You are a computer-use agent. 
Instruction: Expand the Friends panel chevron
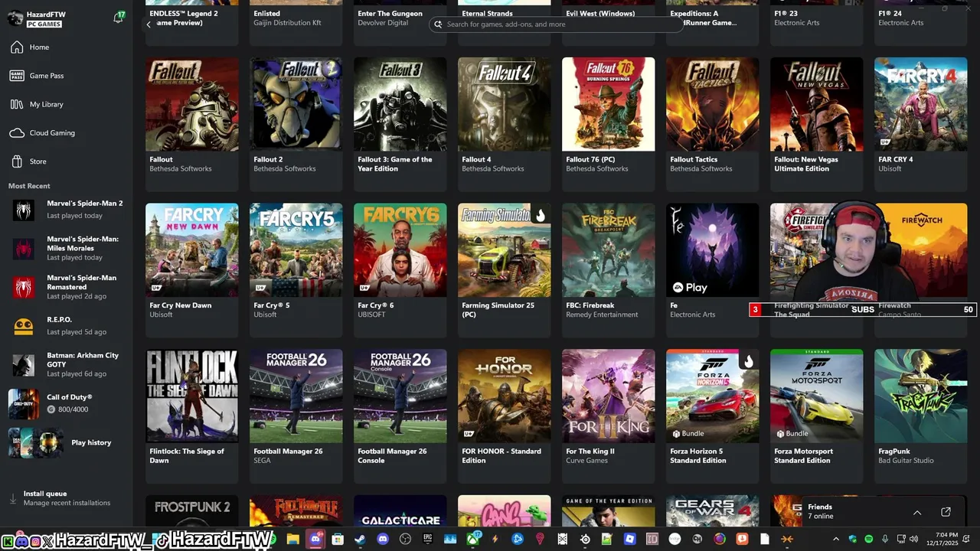916,512
